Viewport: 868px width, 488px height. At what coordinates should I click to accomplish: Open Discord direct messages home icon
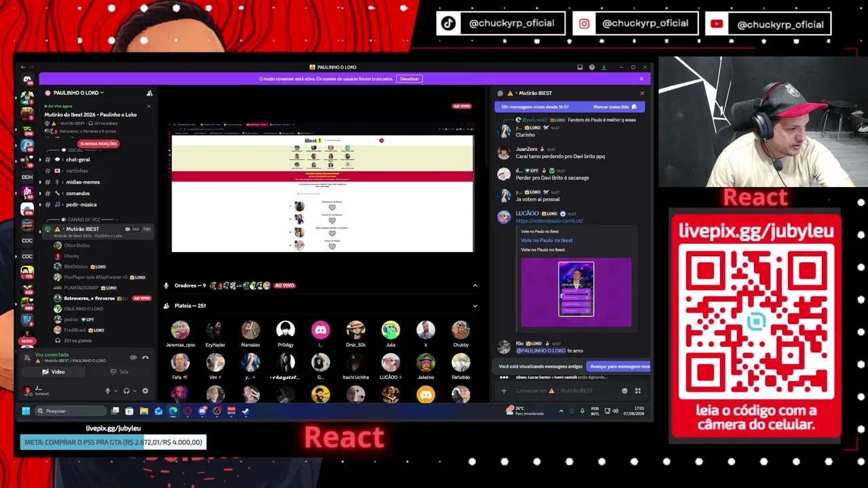(x=27, y=80)
